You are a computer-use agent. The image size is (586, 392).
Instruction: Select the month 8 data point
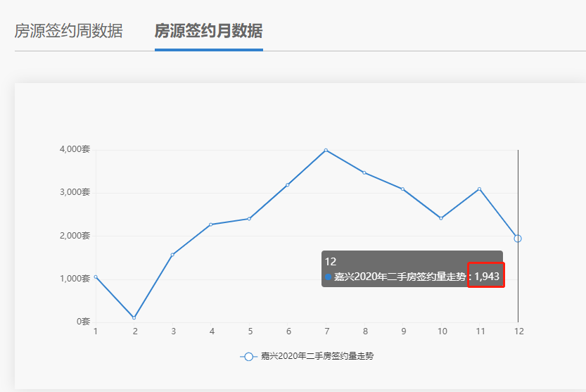(364, 172)
